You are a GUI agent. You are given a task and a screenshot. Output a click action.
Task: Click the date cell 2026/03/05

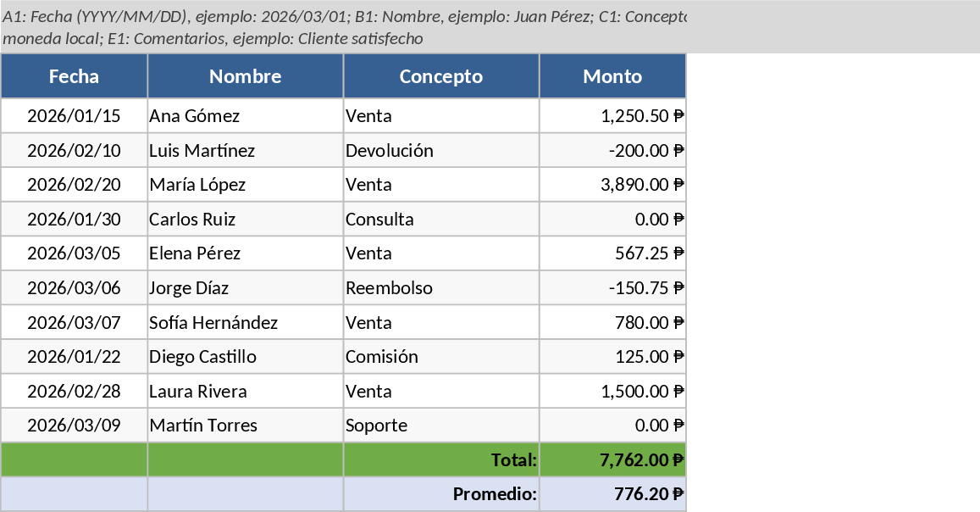tap(74, 253)
